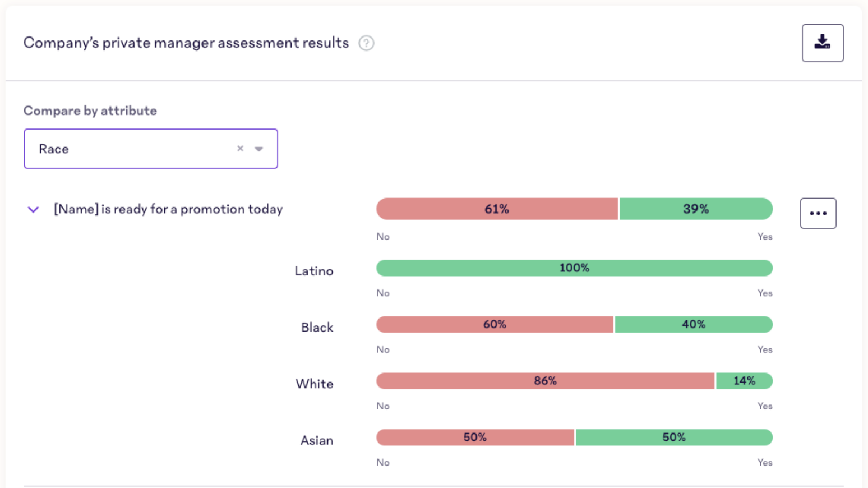Click the Latino 100% Yes bar
Screen dimensions: 868x488
pyautogui.click(x=574, y=268)
